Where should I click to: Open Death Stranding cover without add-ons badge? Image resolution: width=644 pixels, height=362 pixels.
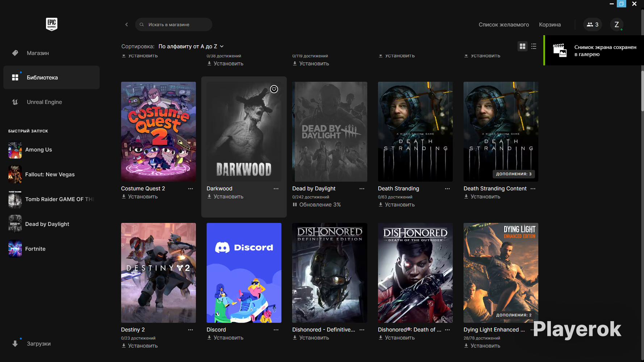point(415,131)
